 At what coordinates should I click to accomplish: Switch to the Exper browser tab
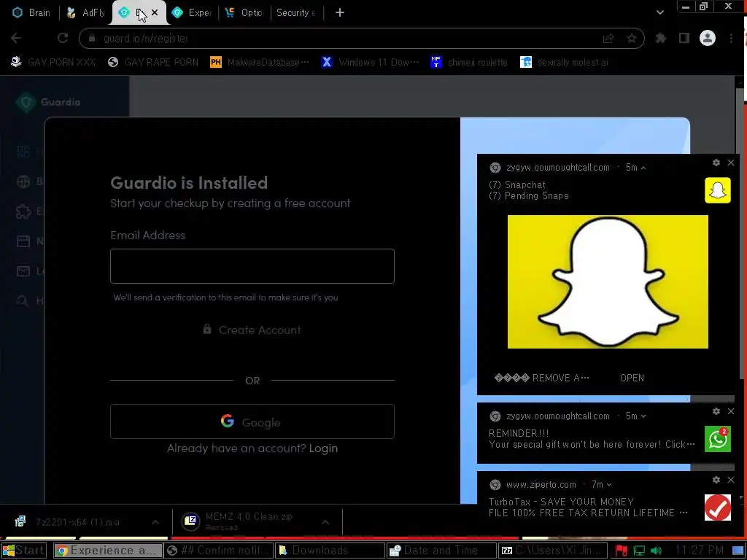click(x=192, y=13)
